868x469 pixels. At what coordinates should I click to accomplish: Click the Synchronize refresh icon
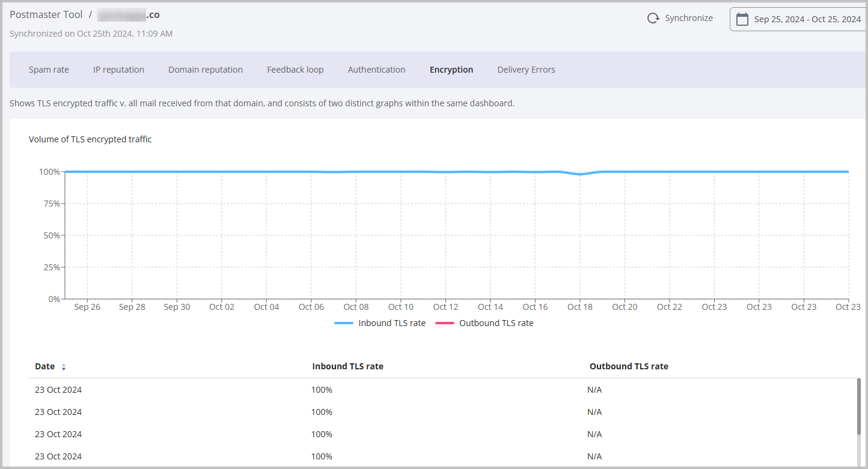653,19
